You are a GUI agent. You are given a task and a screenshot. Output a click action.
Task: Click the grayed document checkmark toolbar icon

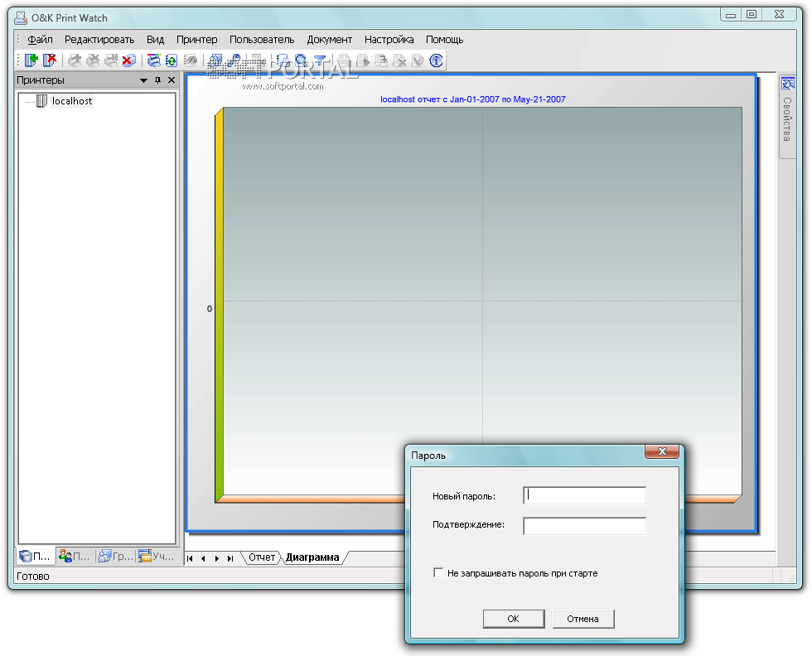pos(418,60)
